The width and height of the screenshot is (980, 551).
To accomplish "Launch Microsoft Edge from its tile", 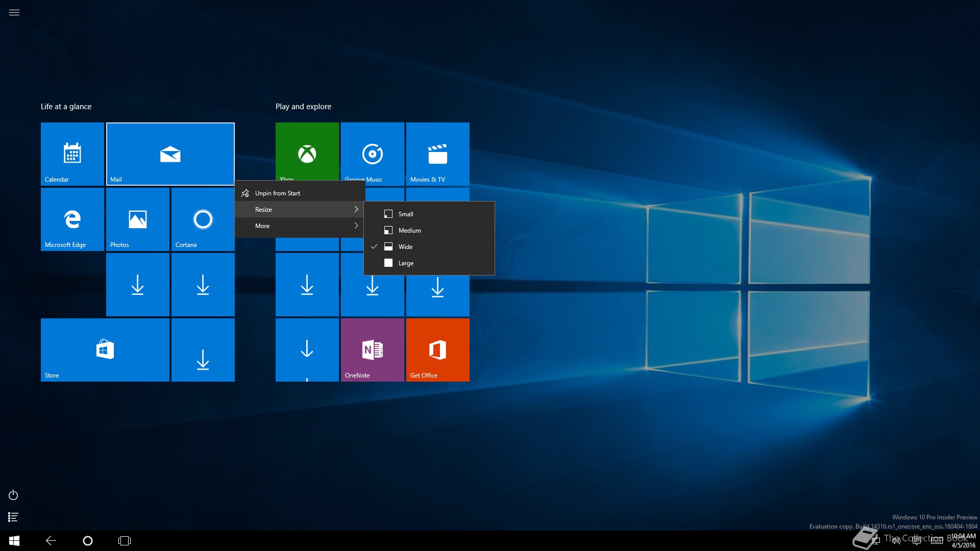I will coord(72,219).
